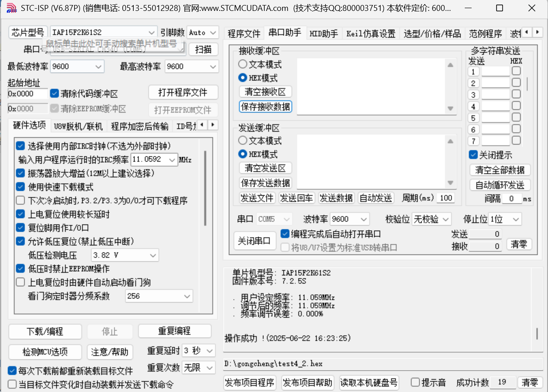Screen dimensions: 548x392
Task: Click the 检测MCU选项 button
Action: click(45, 352)
